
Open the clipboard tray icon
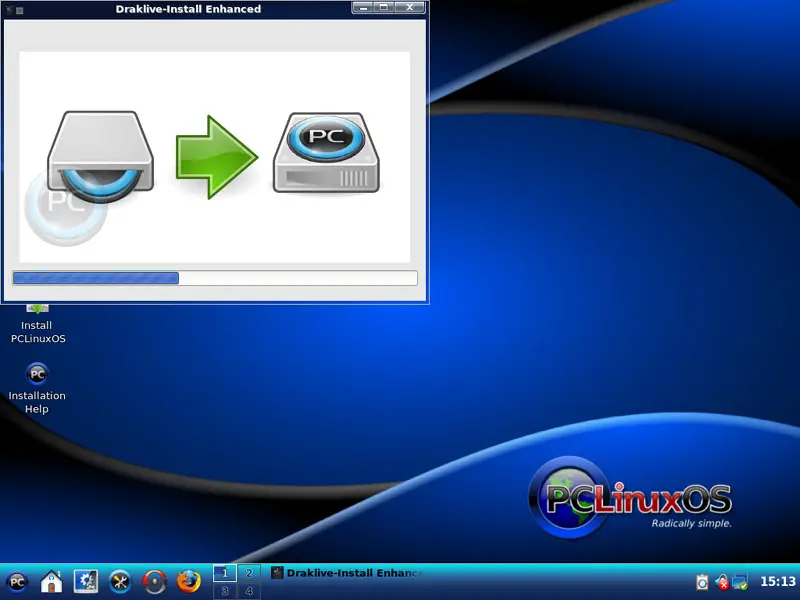point(702,582)
